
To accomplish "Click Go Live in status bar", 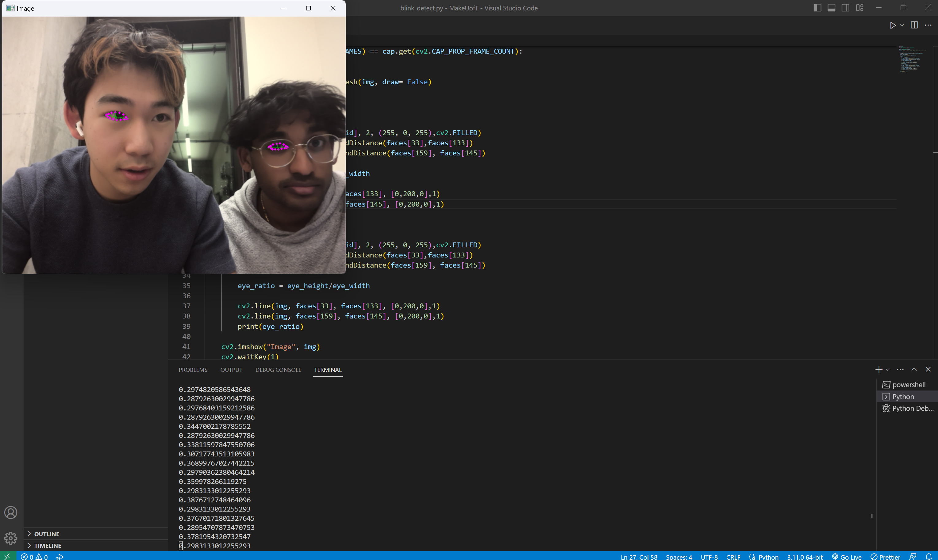I will 847,557.
